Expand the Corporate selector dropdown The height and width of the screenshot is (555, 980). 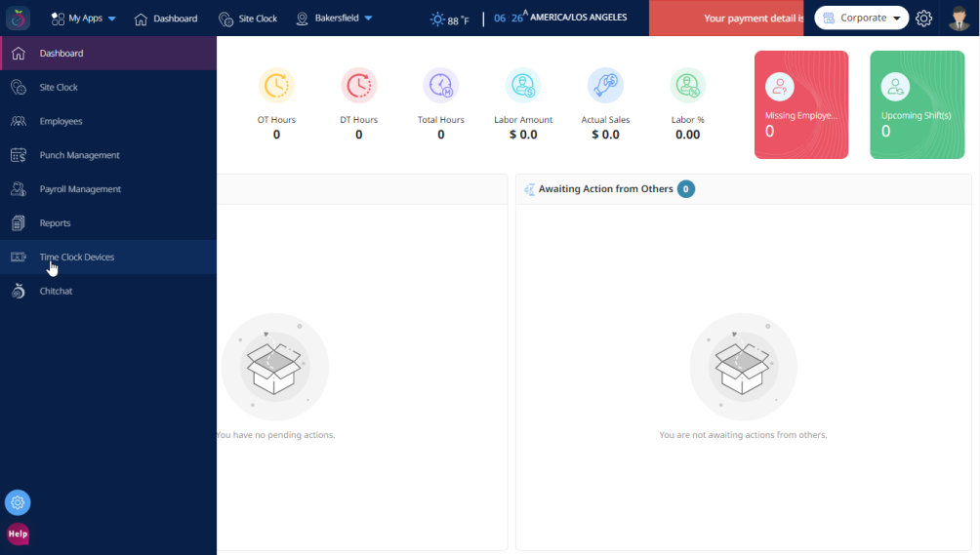pos(861,19)
